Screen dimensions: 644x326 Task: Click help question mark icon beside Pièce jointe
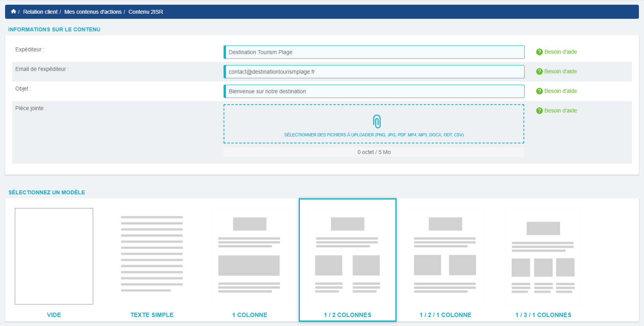539,110
